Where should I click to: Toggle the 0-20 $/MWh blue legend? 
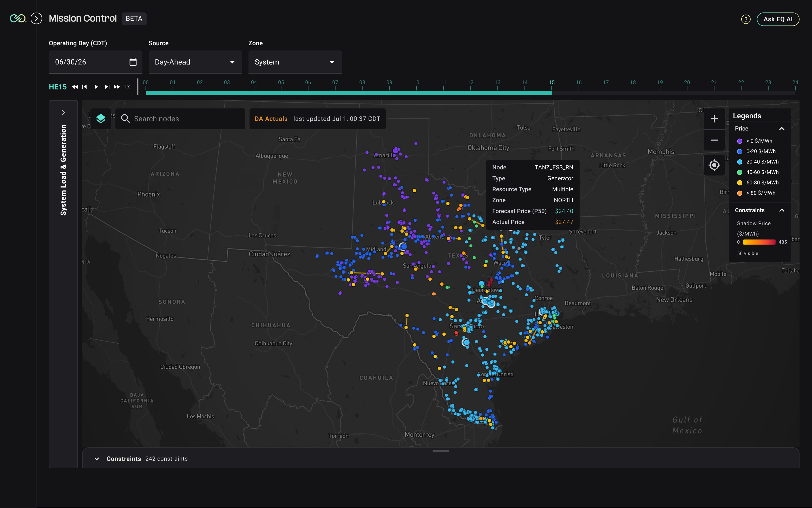(756, 151)
